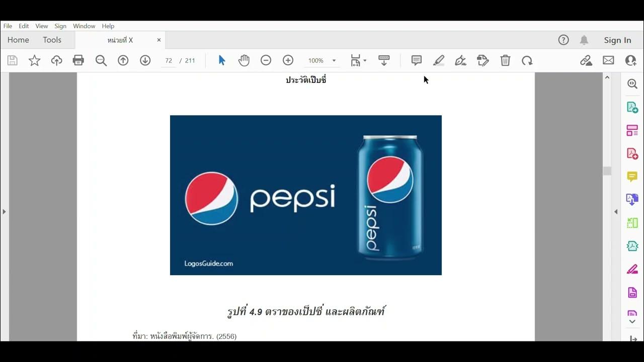The width and height of the screenshot is (644, 362).
Task: Open the green compare files sidebar tool
Action: click(632, 223)
